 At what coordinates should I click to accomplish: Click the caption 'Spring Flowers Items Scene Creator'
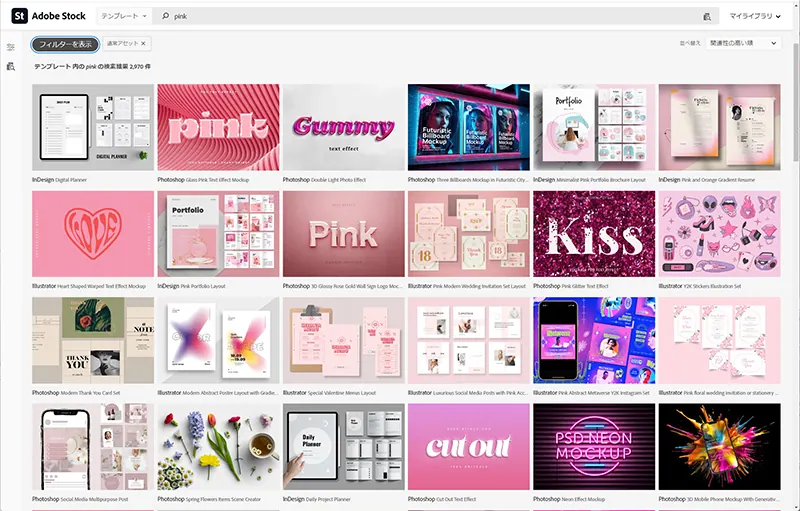(223, 500)
